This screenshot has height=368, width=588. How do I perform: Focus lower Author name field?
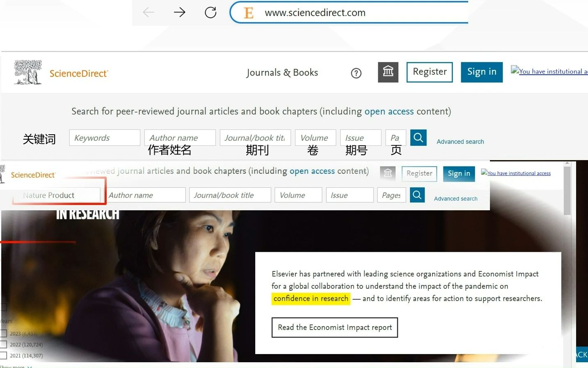(x=145, y=195)
